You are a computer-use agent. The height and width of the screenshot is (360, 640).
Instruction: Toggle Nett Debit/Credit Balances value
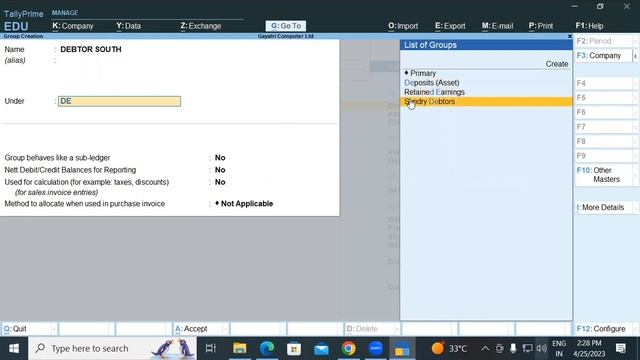click(220, 170)
